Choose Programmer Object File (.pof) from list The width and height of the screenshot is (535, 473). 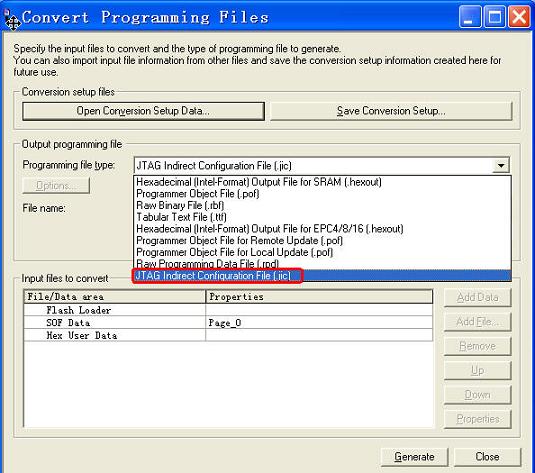click(198, 194)
